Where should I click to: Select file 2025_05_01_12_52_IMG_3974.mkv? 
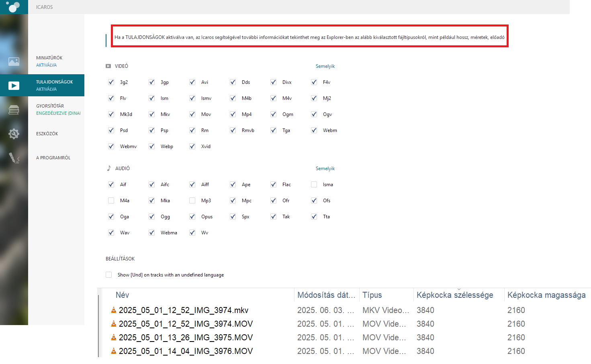pyautogui.click(x=184, y=310)
